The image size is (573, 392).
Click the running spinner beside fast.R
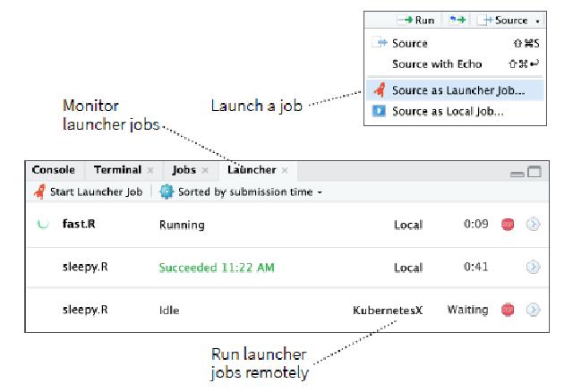43,224
